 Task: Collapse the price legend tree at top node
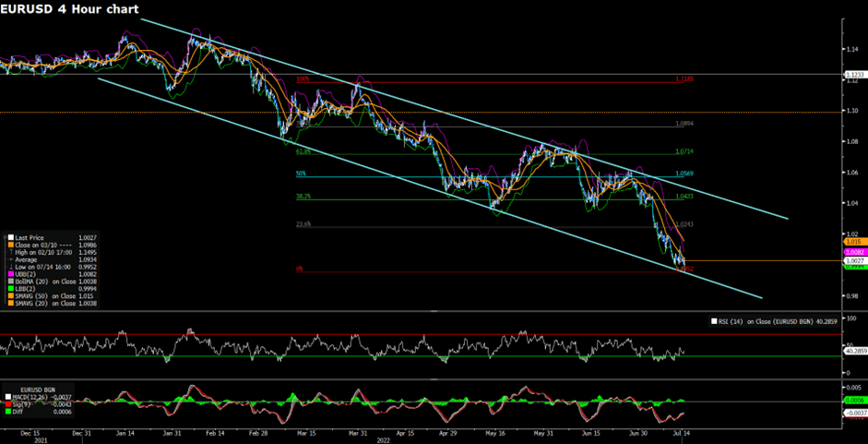(3, 238)
